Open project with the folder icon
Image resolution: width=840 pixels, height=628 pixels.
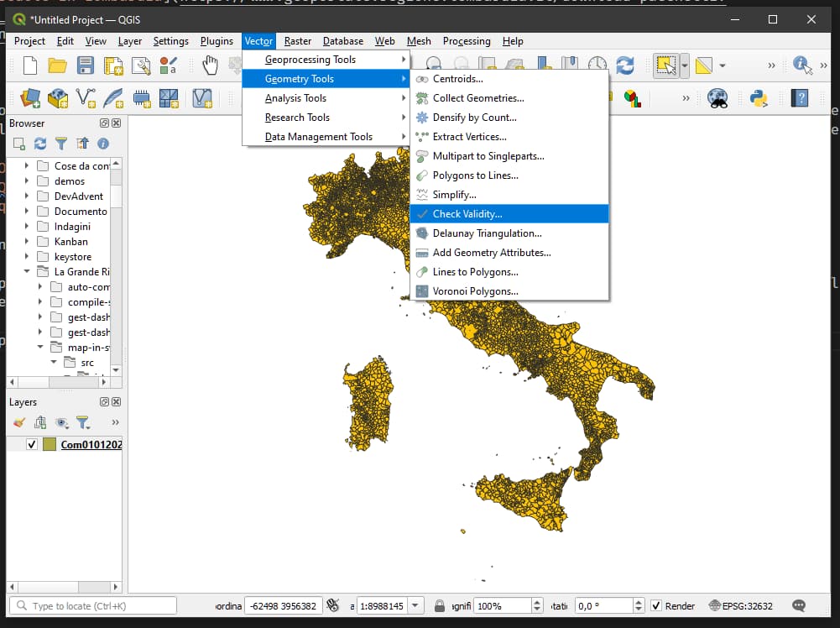coord(57,65)
